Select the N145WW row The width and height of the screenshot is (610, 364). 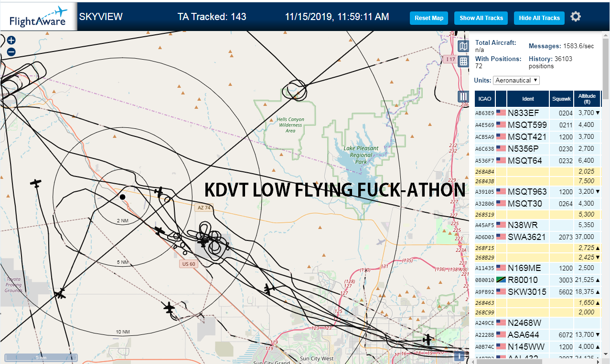pos(538,346)
